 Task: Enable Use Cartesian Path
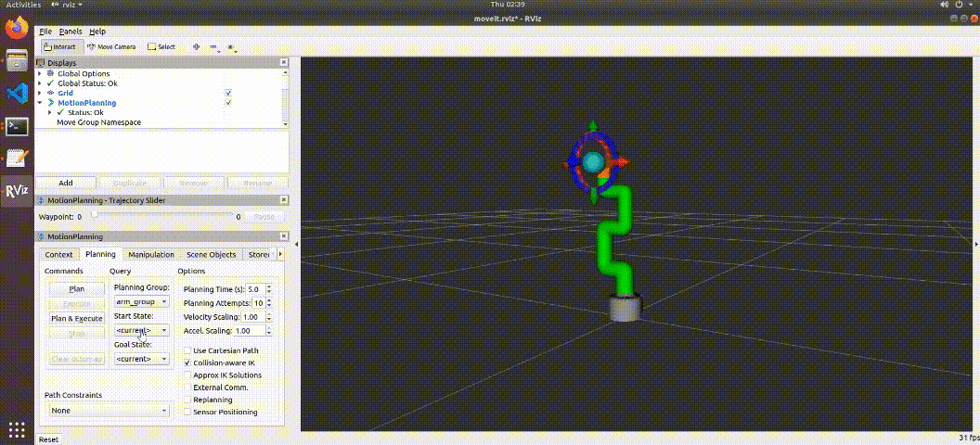(187, 350)
